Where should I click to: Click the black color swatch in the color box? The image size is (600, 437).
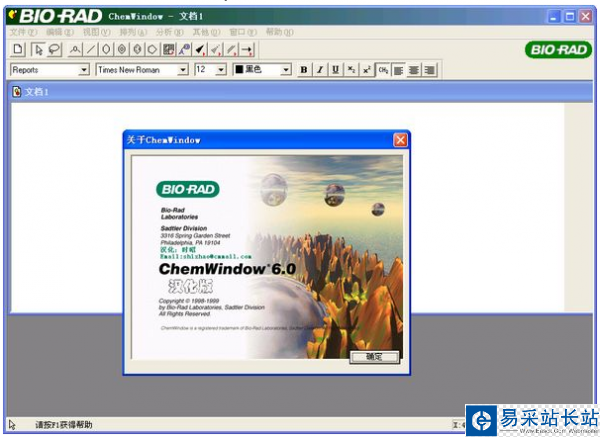click(x=239, y=69)
